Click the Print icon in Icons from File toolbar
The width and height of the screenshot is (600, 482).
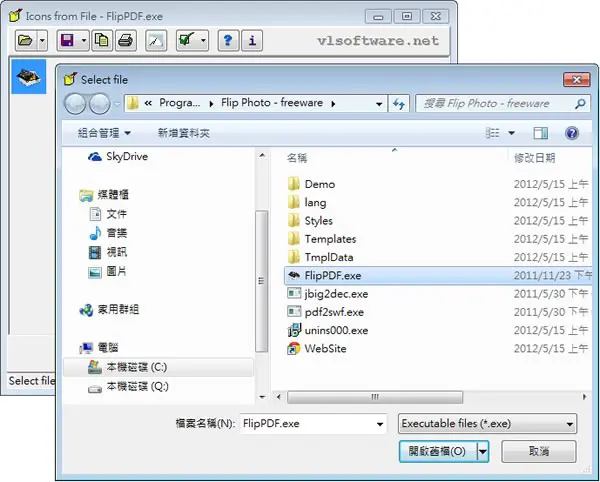pyautogui.click(x=126, y=40)
